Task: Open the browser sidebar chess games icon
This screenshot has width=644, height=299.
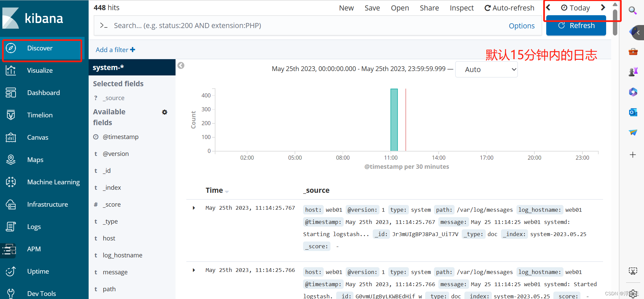Action: point(633,71)
